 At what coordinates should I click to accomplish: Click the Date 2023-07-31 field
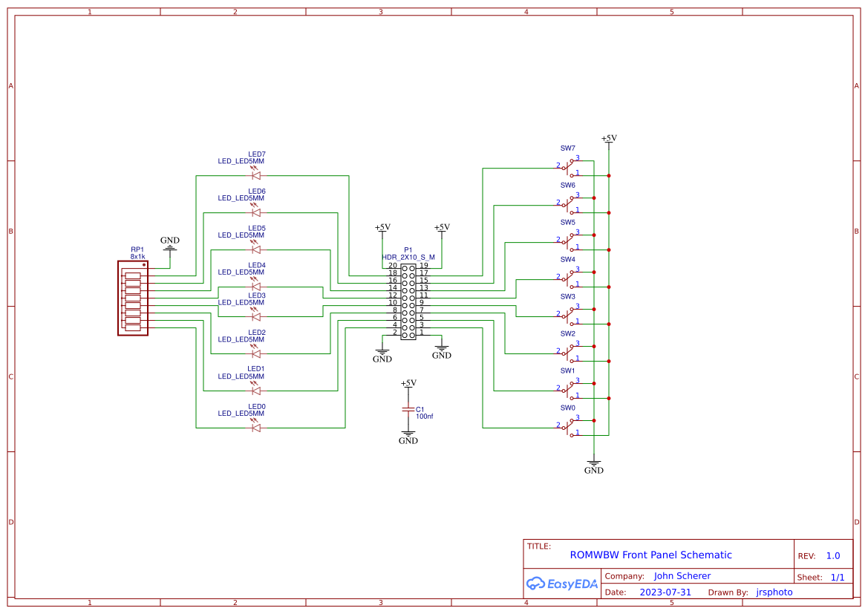click(x=665, y=592)
